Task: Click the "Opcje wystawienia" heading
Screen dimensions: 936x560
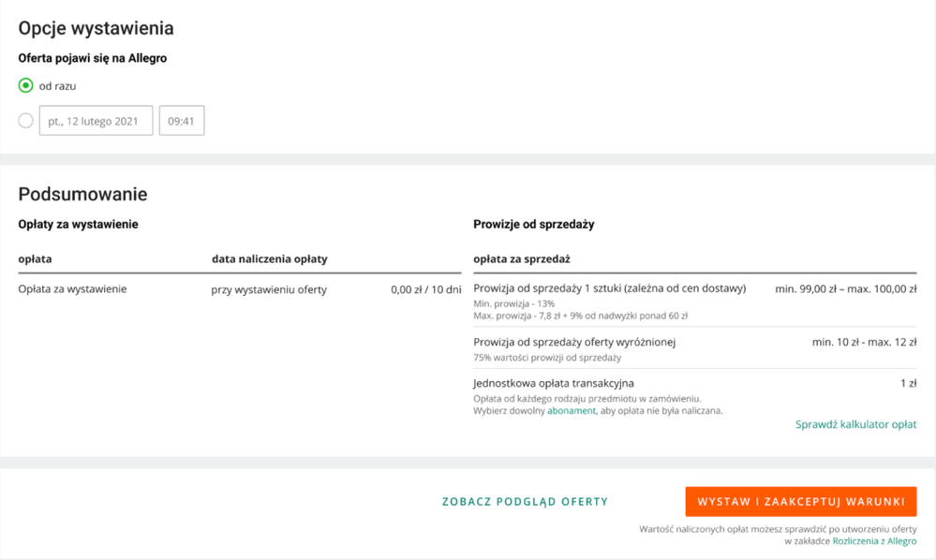Action: 96,28
